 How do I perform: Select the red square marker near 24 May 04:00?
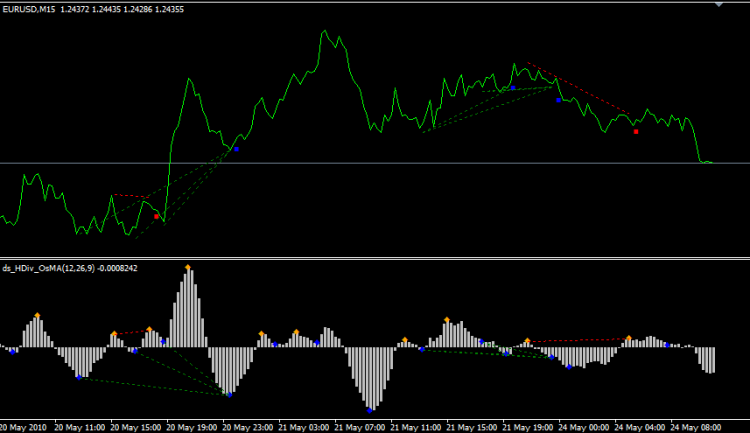pyautogui.click(x=636, y=132)
